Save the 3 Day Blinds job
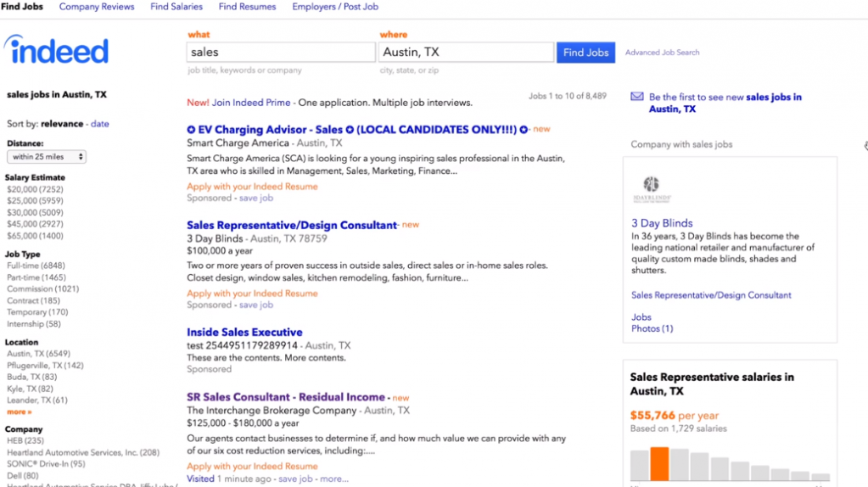This screenshot has width=868, height=487. (x=255, y=305)
